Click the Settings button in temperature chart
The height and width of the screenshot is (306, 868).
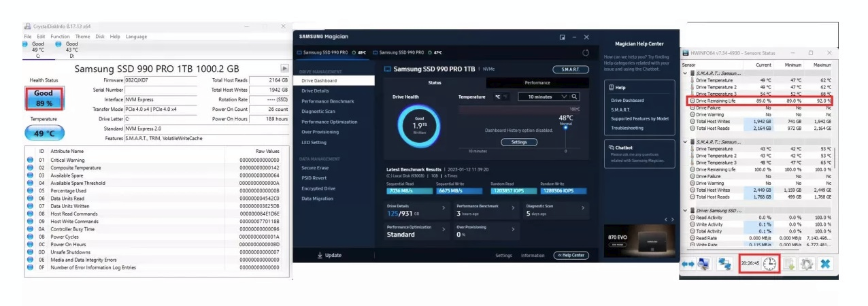(x=519, y=142)
